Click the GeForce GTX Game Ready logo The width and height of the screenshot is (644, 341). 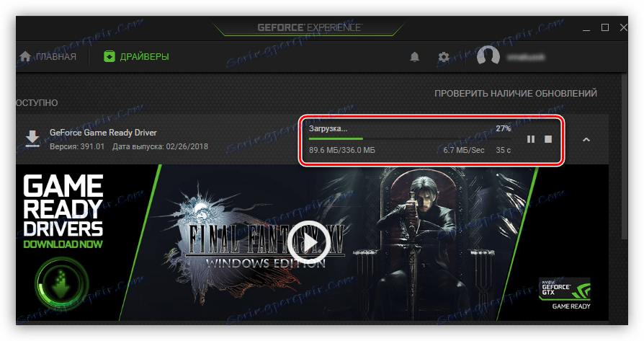point(565,293)
